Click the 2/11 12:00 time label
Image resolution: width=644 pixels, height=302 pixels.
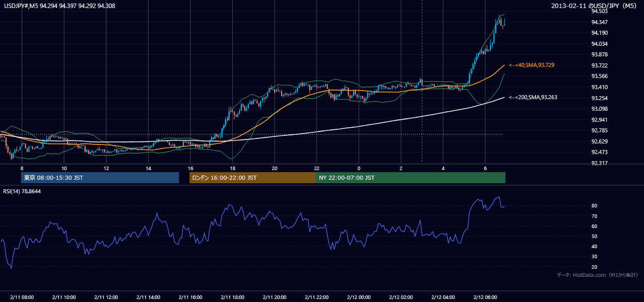point(106,297)
